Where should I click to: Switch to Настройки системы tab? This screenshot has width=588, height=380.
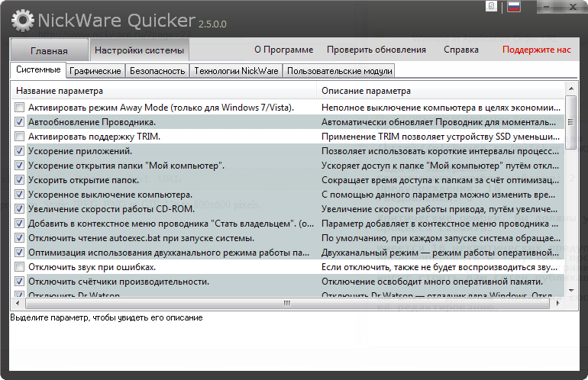coord(139,50)
